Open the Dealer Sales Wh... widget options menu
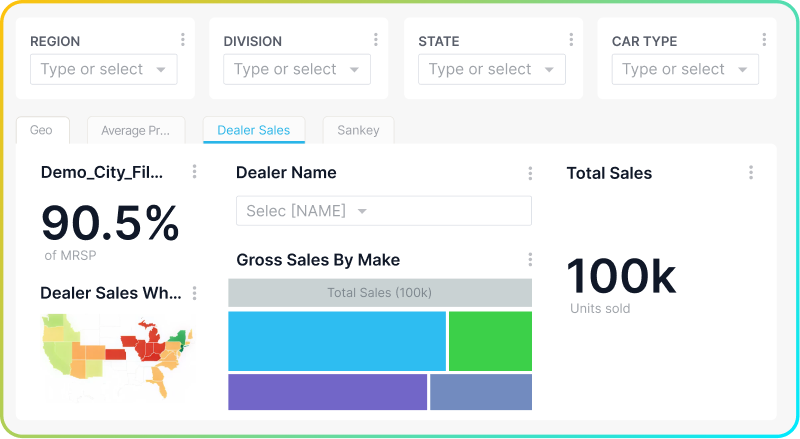Viewport: 800px width, 439px height. point(194,293)
